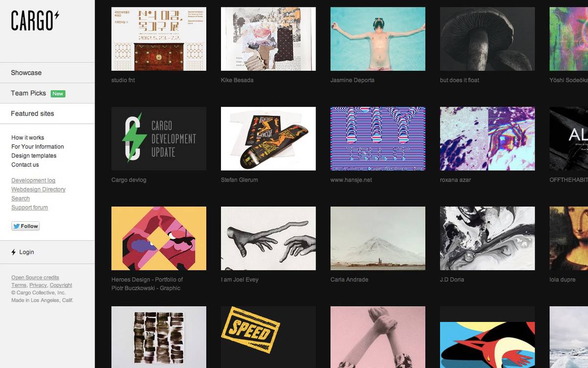Open Team Picks in the sidebar
The image size is (588, 368).
coord(28,93)
